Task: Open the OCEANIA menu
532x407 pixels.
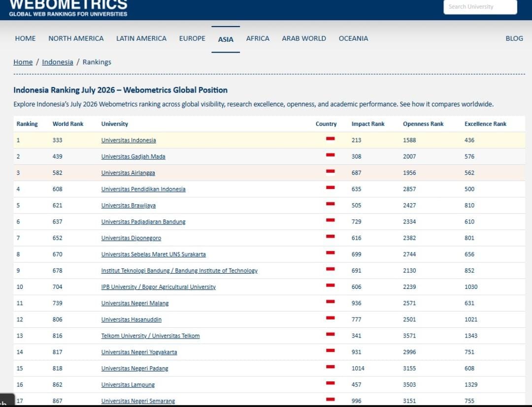Action: point(353,38)
